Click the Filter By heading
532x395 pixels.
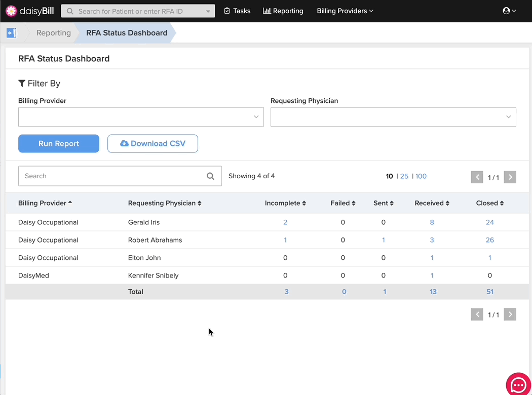pyautogui.click(x=40, y=84)
